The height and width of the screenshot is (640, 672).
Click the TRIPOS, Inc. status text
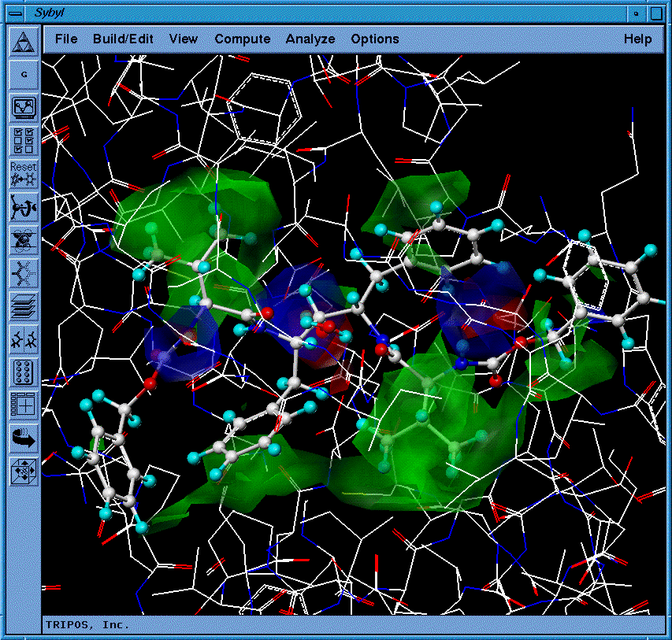(87, 624)
